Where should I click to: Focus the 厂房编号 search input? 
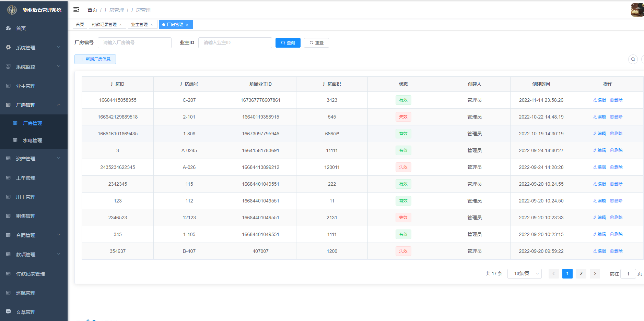134,42
